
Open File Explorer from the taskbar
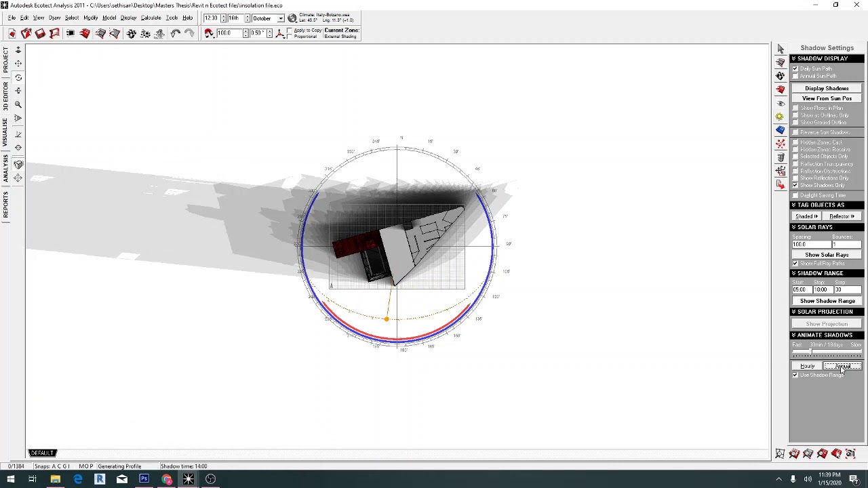55,479
